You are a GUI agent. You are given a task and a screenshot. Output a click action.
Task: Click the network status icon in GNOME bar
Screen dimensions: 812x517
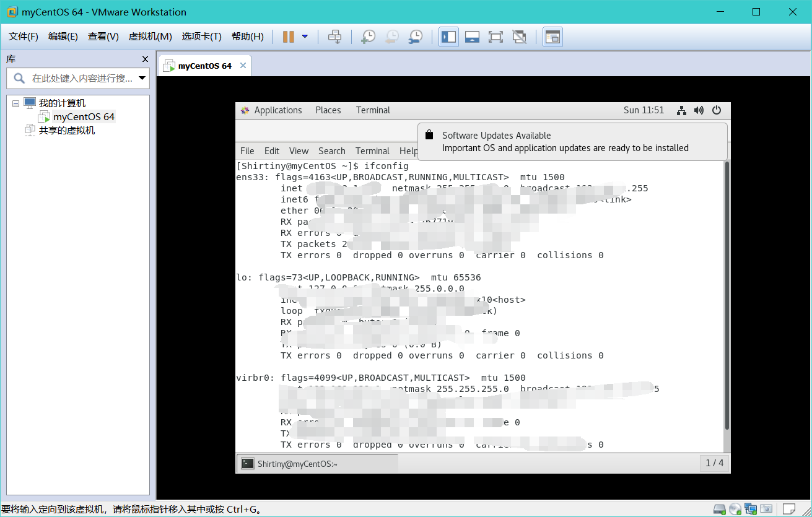[681, 110]
